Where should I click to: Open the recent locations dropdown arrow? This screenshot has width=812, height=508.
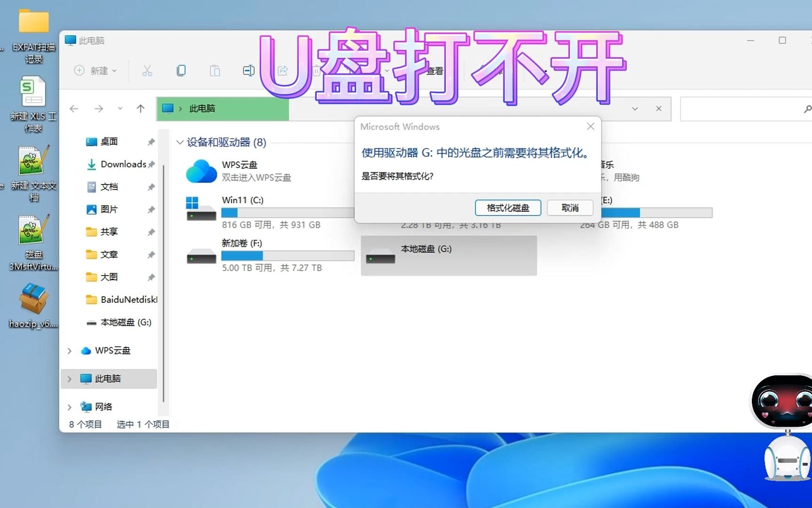120,109
